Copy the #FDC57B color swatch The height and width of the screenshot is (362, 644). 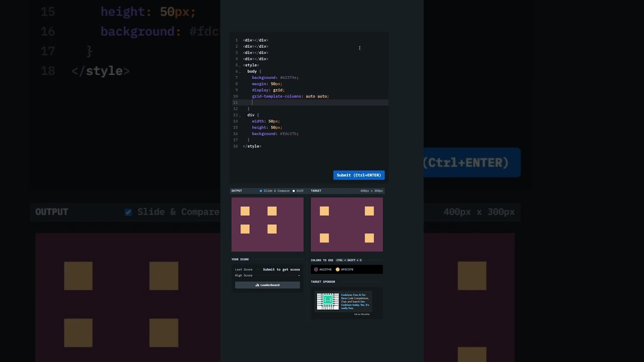(338, 269)
